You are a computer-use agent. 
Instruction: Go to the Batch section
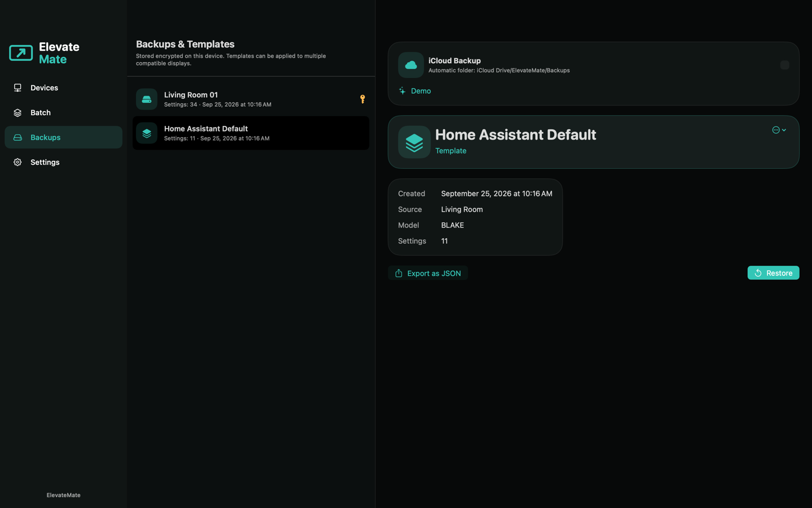tap(63, 112)
